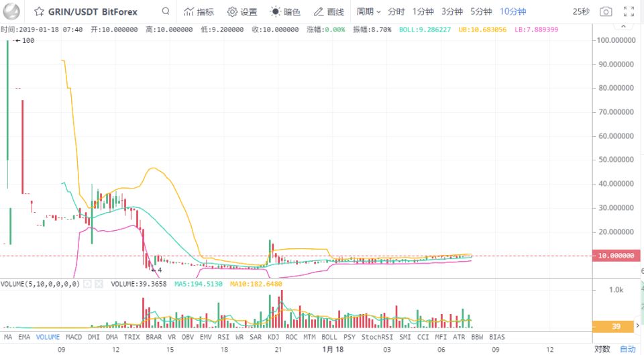Click the VOLUME(5,10,0,0,0,0) indicator title
Viewport: 644px width, 355px height.
pos(40,284)
